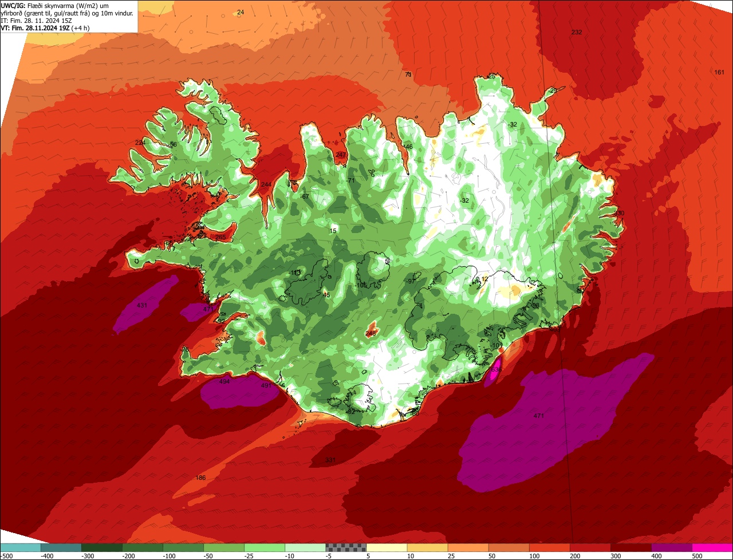The width and height of the screenshot is (733, 560).
Task: Select the checkered legend swatch between -5 and 5
Action: [x=346, y=547]
